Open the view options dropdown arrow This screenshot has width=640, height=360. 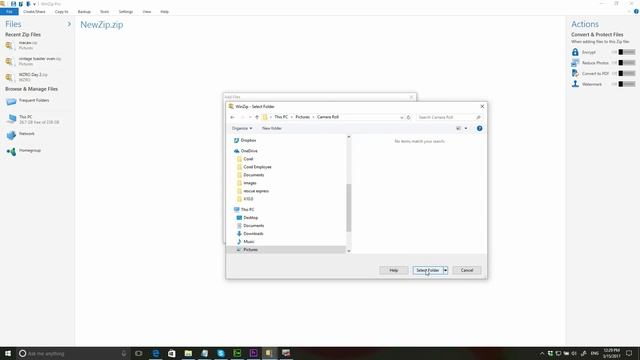click(466, 129)
